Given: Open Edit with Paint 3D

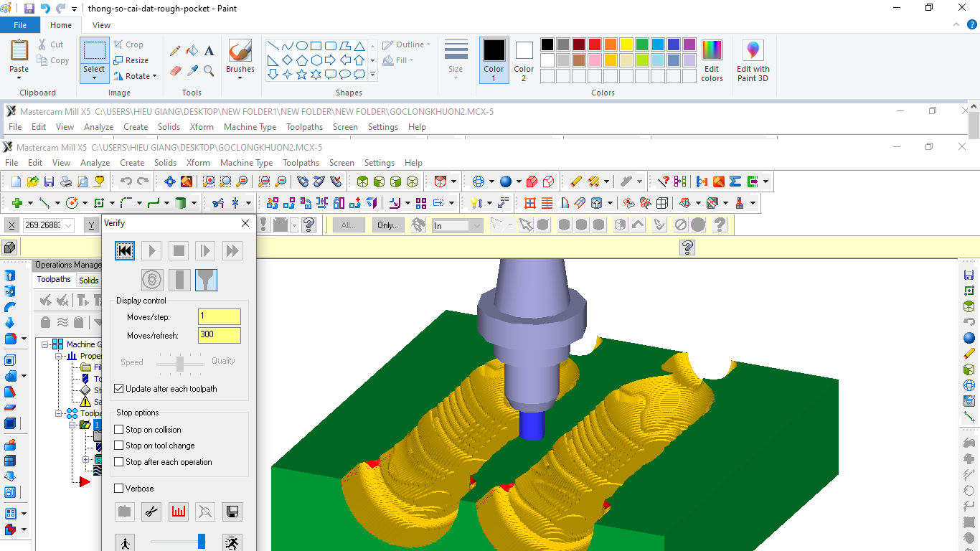Looking at the screenshot, I should [753, 61].
